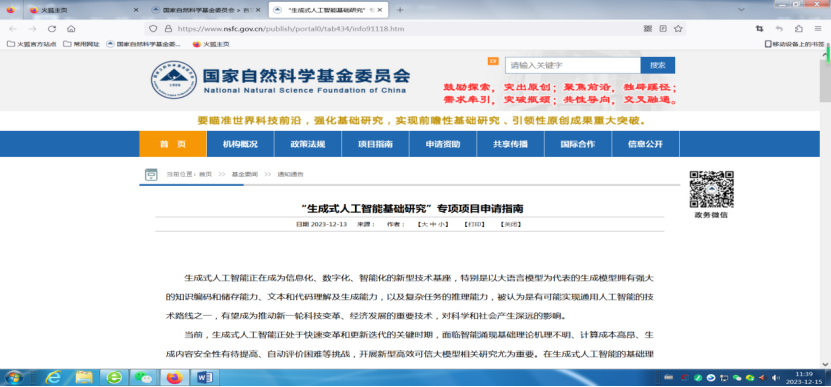Image resolution: width=831 pixels, height=387 pixels.
Task: Launch Internet Explorer from taskbar
Action: coord(53,377)
